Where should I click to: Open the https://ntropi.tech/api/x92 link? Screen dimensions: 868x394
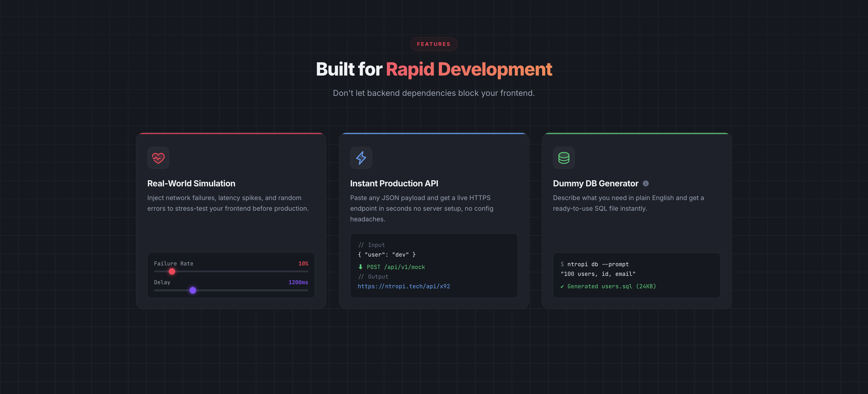(404, 286)
